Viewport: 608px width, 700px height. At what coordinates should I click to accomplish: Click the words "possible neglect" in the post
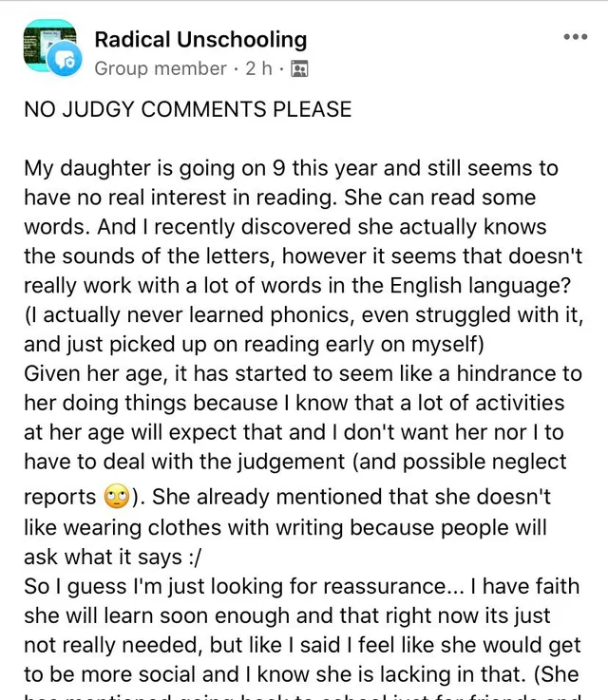[x=484, y=462]
